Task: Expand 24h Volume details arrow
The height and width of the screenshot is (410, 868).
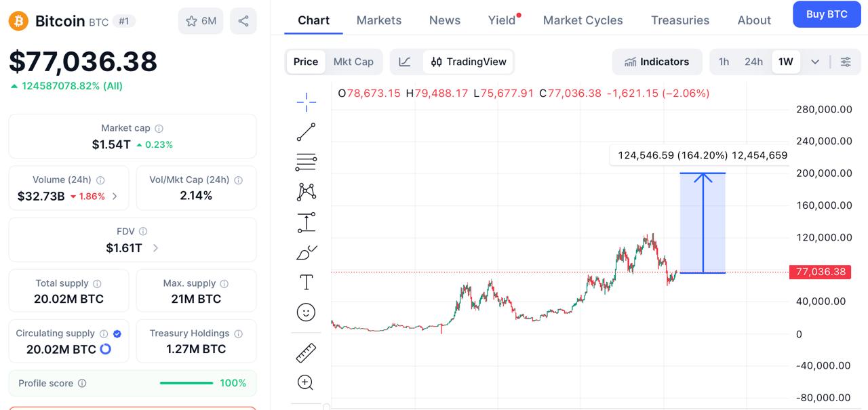Action: pyautogui.click(x=115, y=197)
